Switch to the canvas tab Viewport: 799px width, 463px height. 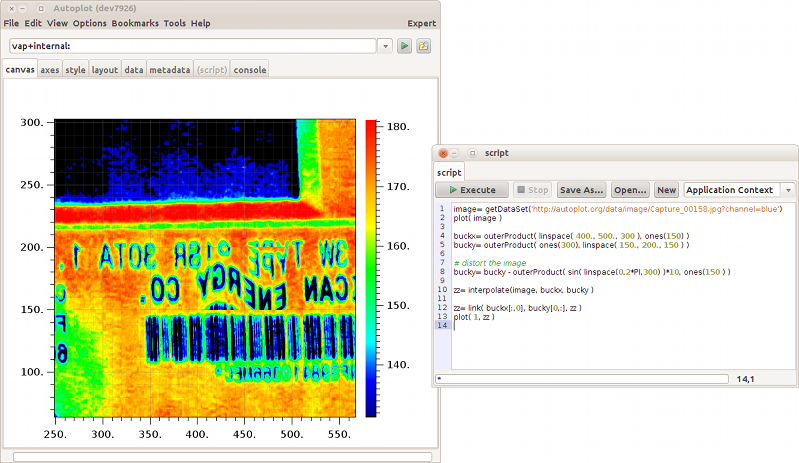click(20, 70)
